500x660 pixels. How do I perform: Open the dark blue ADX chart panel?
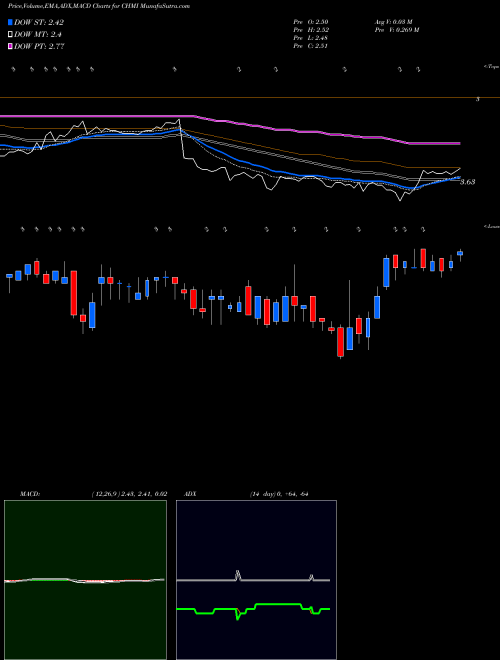click(256, 580)
